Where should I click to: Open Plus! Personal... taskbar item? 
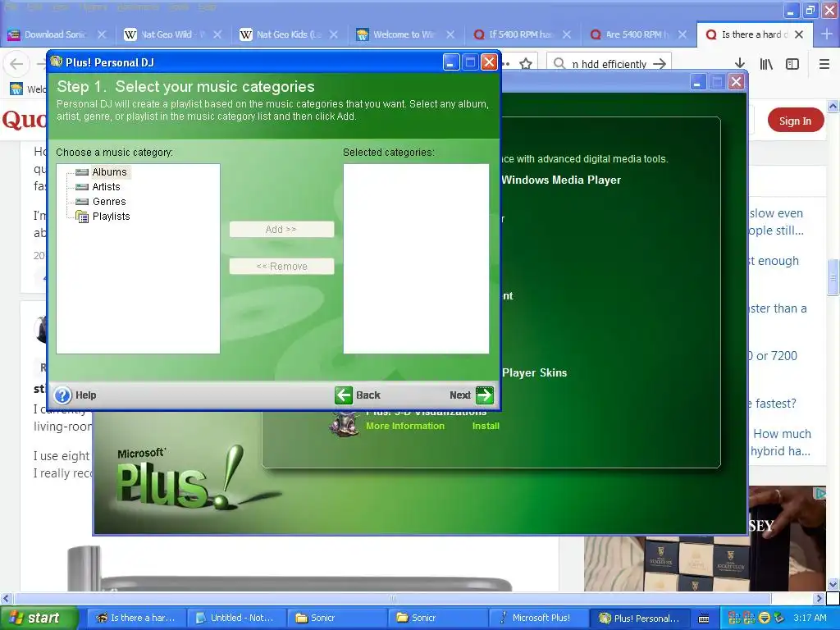point(639,618)
